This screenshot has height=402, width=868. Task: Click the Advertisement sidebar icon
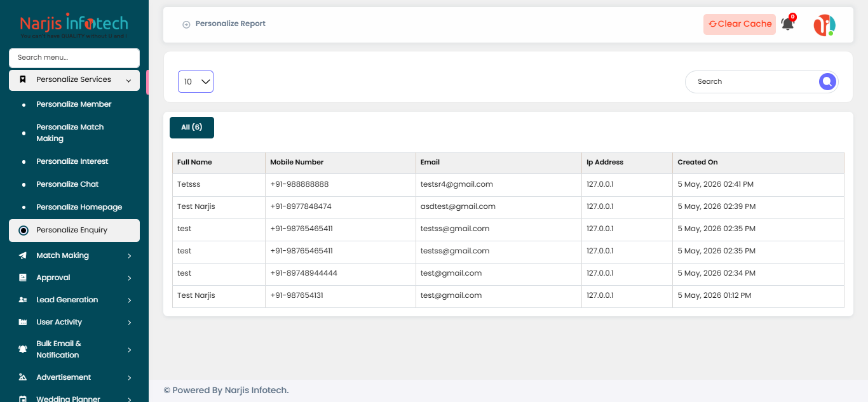(x=23, y=377)
